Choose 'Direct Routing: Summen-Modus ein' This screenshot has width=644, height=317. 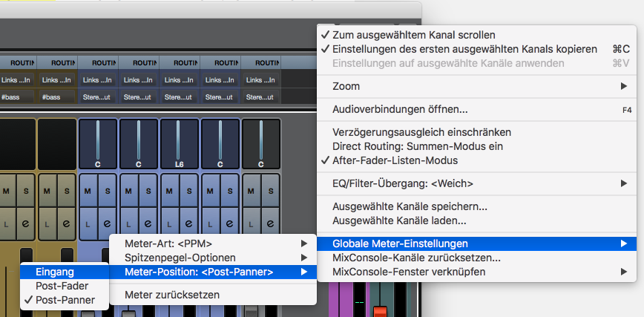(476, 146)
